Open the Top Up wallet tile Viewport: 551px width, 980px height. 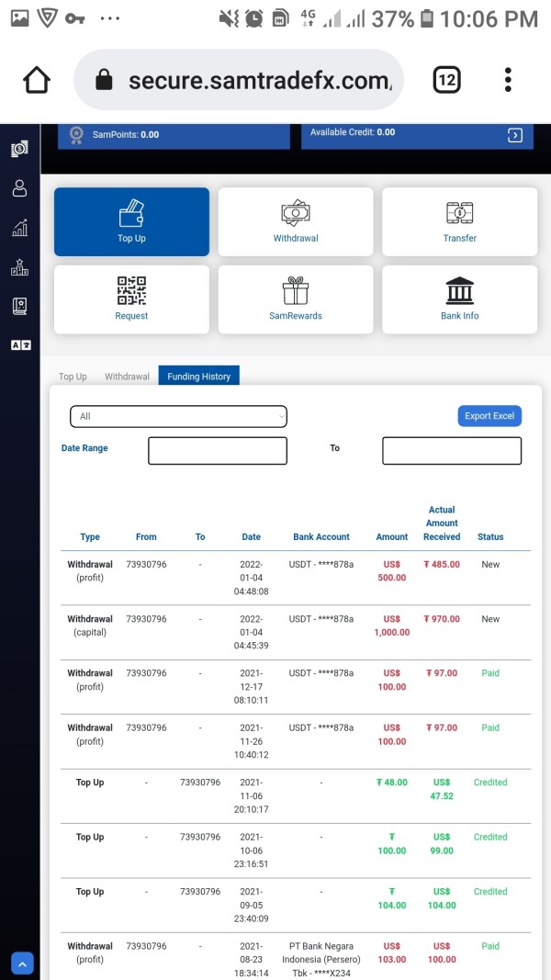click(x=131, y=221)
